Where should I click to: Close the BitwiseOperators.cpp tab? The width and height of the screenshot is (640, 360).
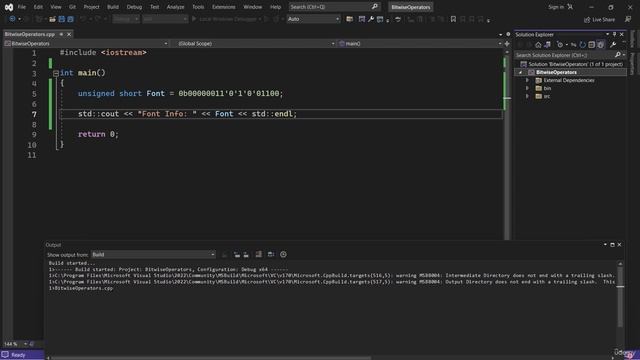click(69, 34)
